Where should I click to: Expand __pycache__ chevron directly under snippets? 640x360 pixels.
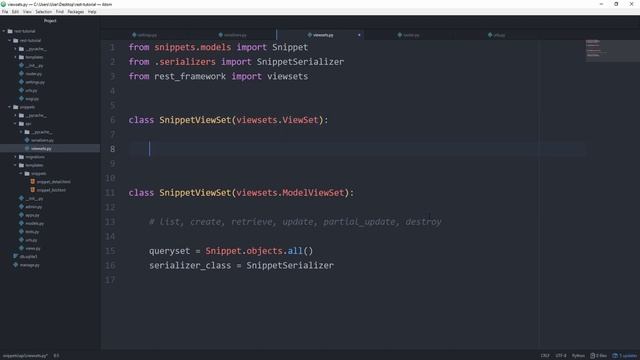click(x=16, y=116)
